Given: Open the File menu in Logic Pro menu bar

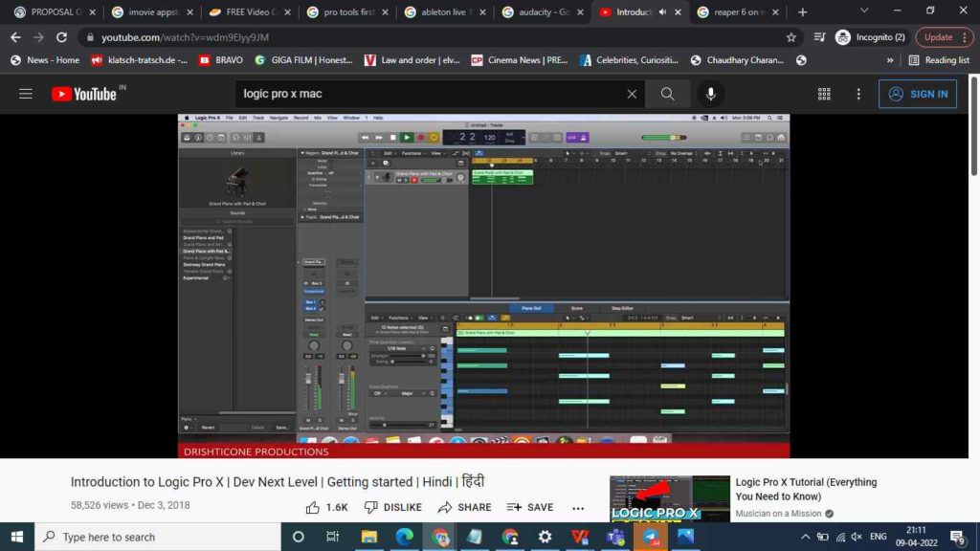Looking at the screenshot, I should point(230,118).
